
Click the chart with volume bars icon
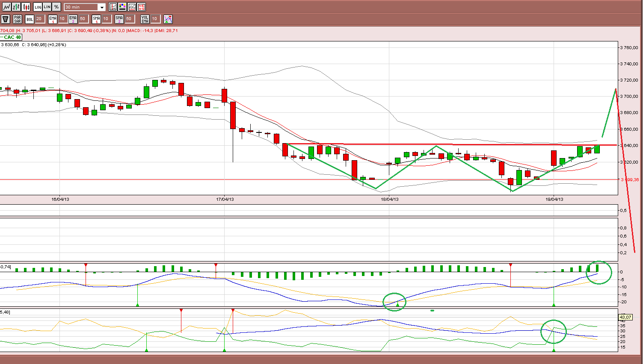[132, 7]
